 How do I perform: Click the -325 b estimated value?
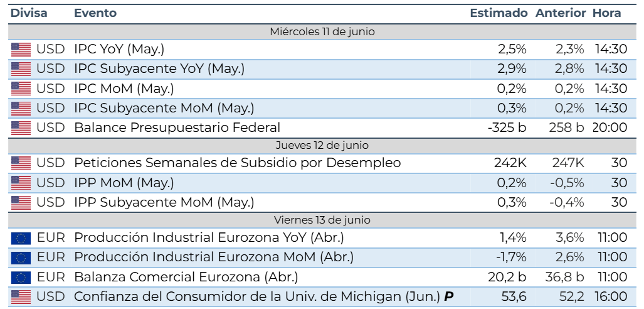point(507,128)
